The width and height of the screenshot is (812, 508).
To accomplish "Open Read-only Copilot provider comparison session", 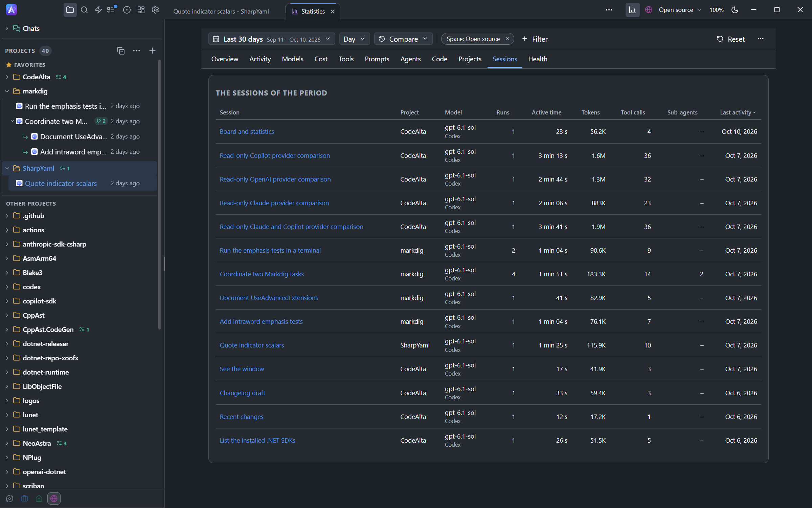I will click(x=275, y=155).
